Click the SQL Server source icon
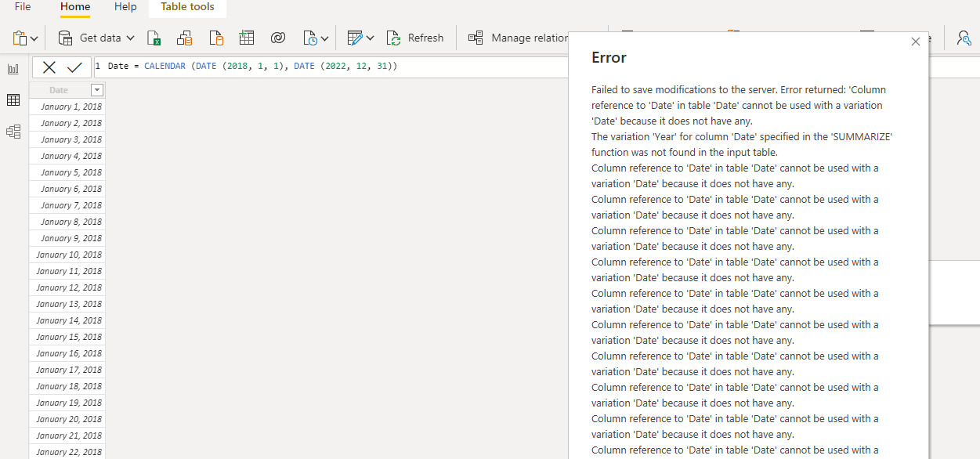980x459 pixels. (216, 38)
